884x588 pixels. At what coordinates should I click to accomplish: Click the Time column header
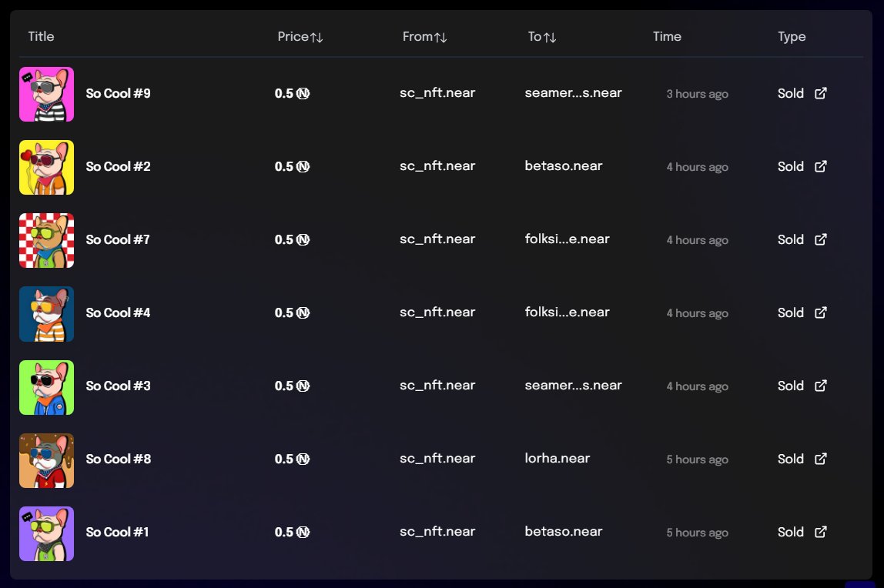[667, 37]
